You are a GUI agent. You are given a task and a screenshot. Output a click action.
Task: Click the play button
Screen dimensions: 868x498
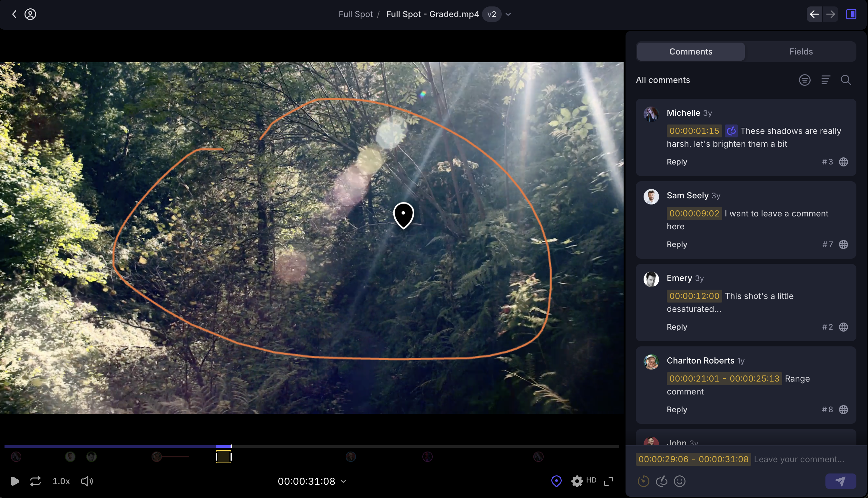(15, 481)
